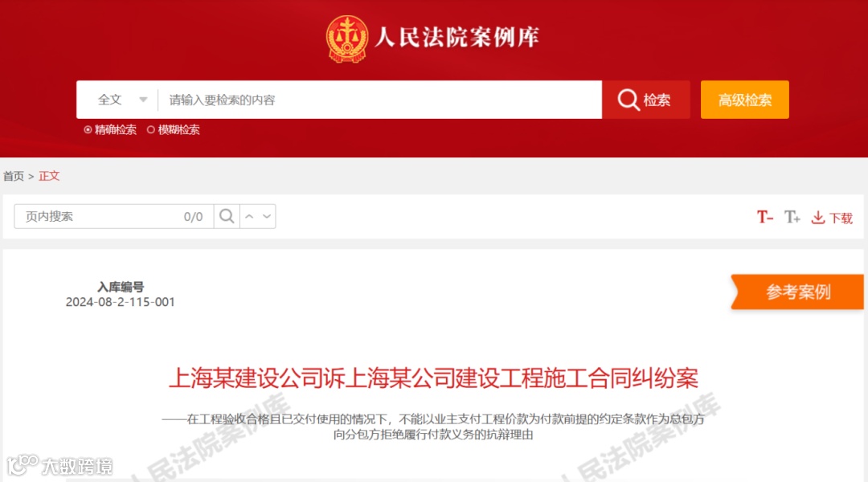Click the case title heading
The image size is (868, 482).
pyautogui.click(x=433, y=378)
